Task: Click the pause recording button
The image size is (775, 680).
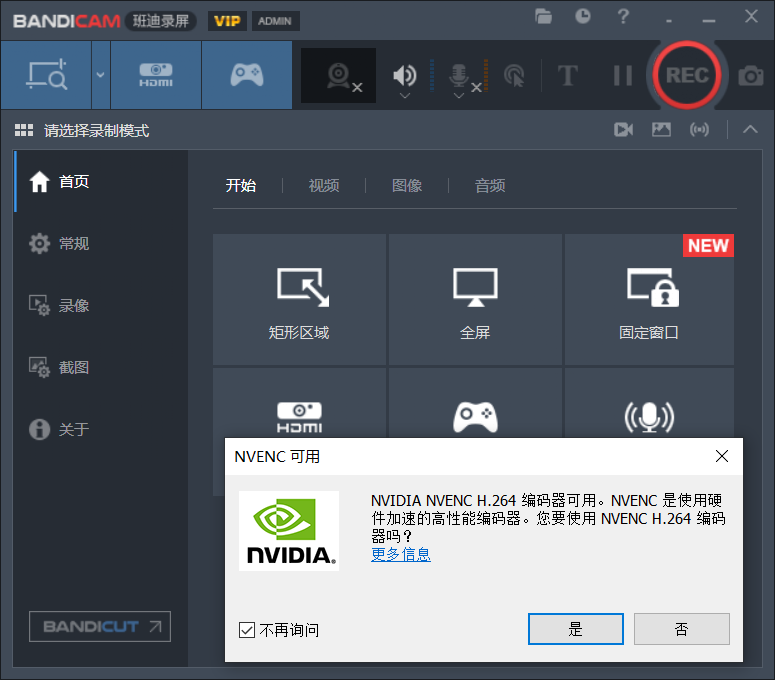Action: (x=622, y=76)
